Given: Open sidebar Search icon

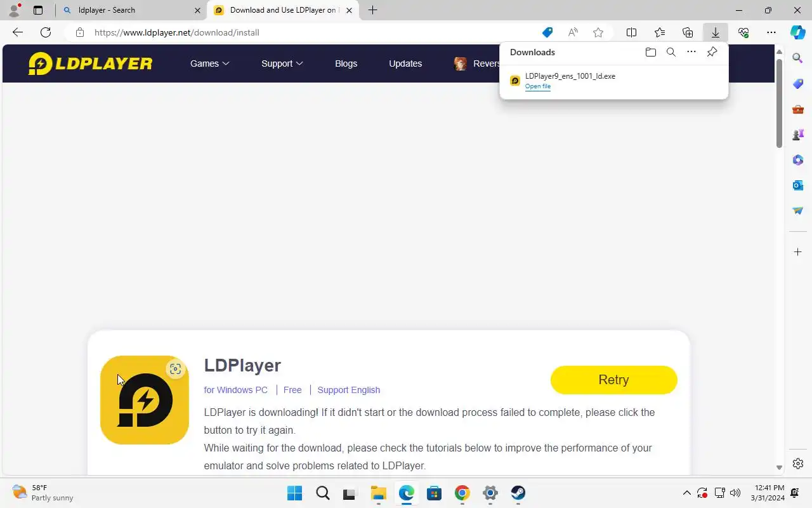Looking at the screenshot, I should pos(798,58).
